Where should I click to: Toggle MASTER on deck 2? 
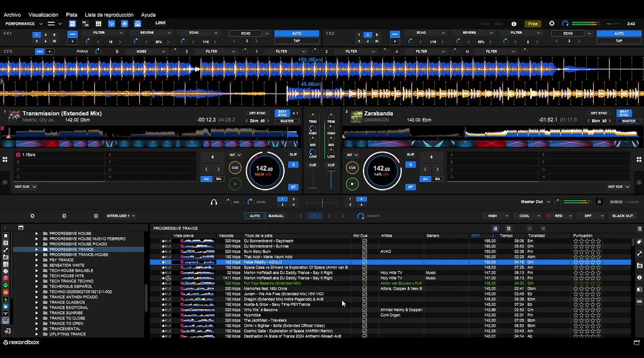[629, 121]
